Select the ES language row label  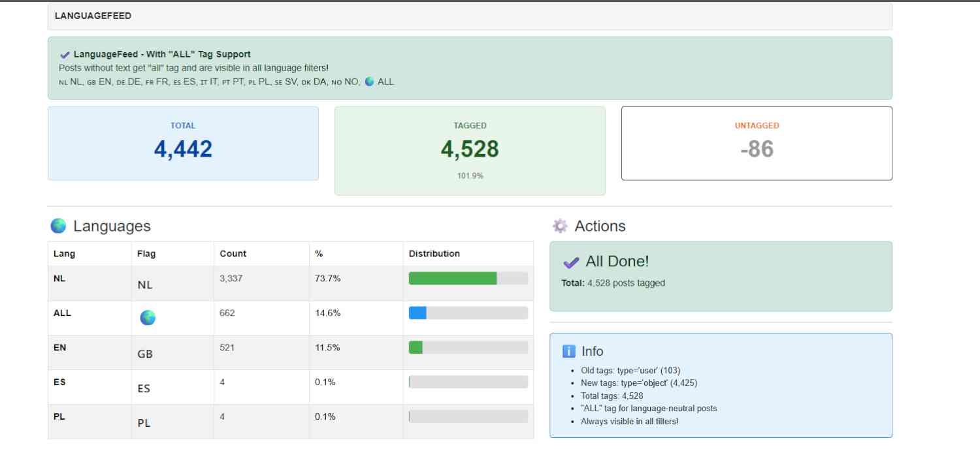(x=59, y=382)
